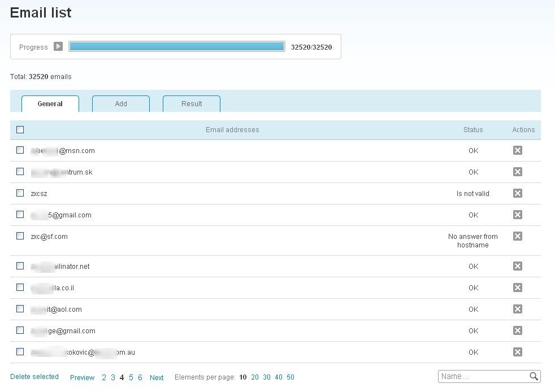
Task: Delete the msn.com email row
Action: (517, 150)
